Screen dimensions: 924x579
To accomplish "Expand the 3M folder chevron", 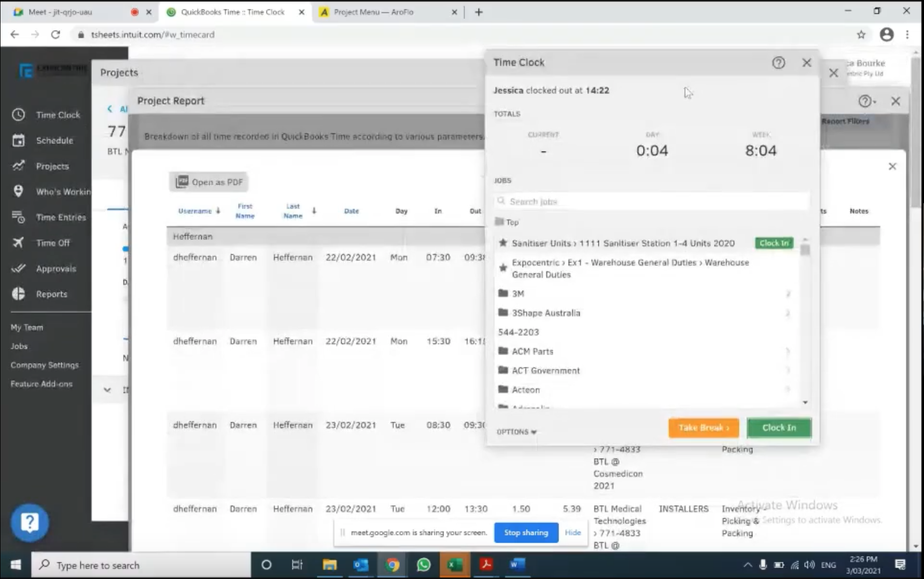I will [788, 294].
